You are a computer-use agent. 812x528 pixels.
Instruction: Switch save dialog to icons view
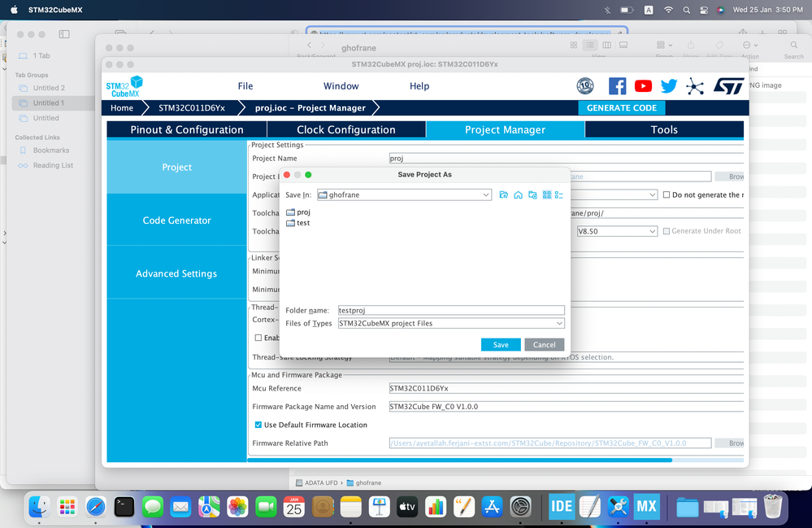click(x=547, y=194)
